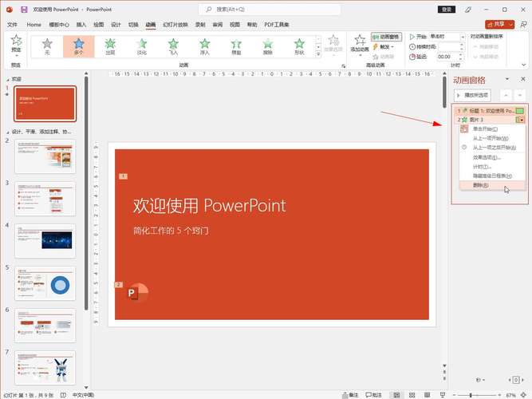Click Fit slide to window icon

[x=524, y=395]
